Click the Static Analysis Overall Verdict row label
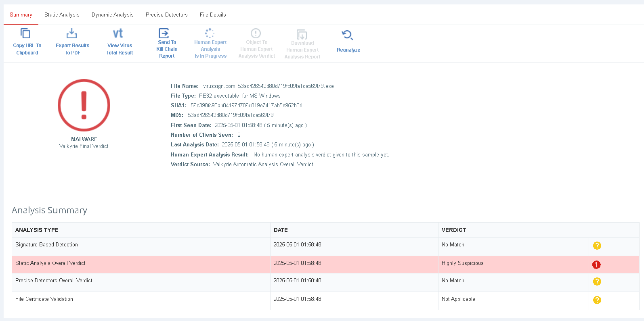 coord(50,263)
